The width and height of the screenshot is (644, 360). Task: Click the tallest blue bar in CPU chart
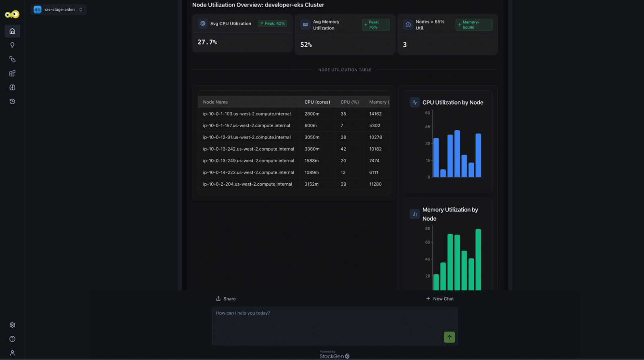point(457,154)
